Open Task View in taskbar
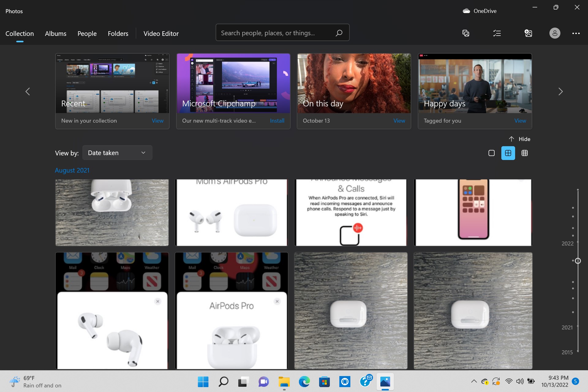This screenshot has width=588, height=392. coord(243,382)
